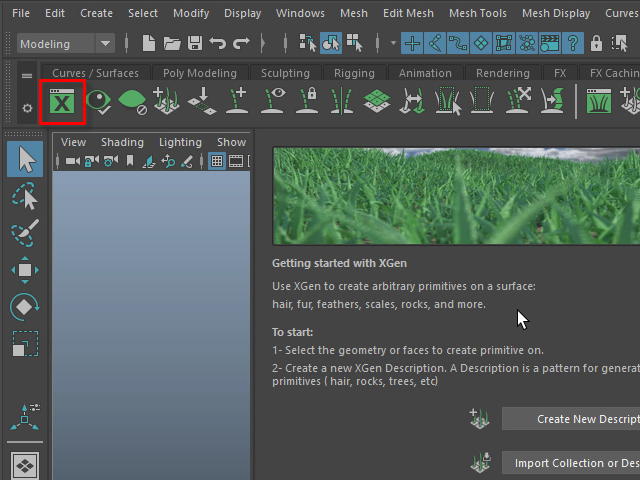Open the XGen window shelf icon
This screenshot has height=480, width=640.
(62, 103)
